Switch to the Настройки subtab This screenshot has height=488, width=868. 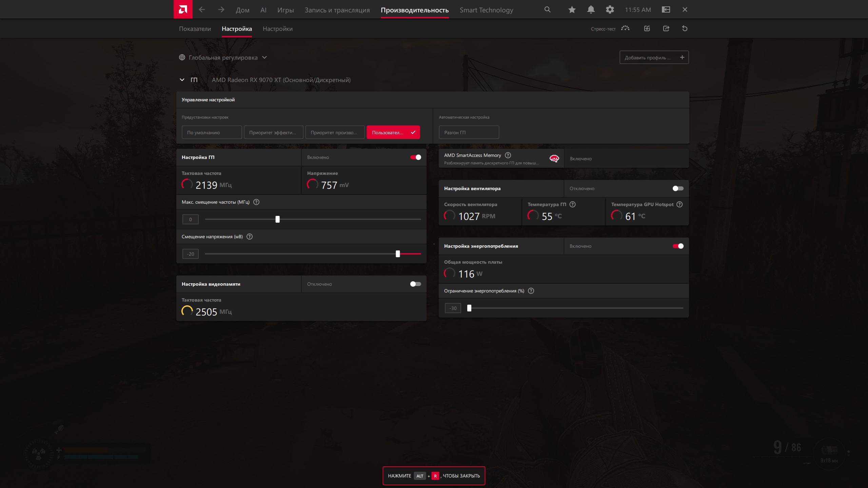[278, 29]
